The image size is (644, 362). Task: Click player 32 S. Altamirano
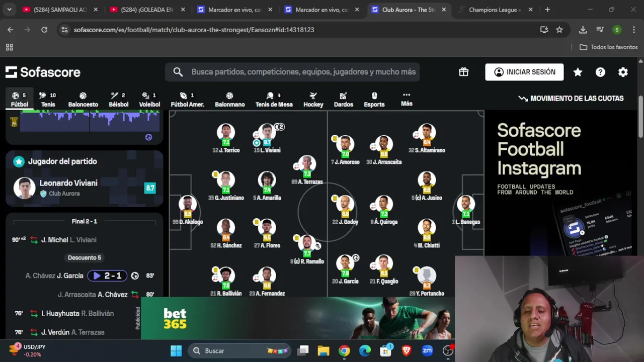[x=427, y=139]
